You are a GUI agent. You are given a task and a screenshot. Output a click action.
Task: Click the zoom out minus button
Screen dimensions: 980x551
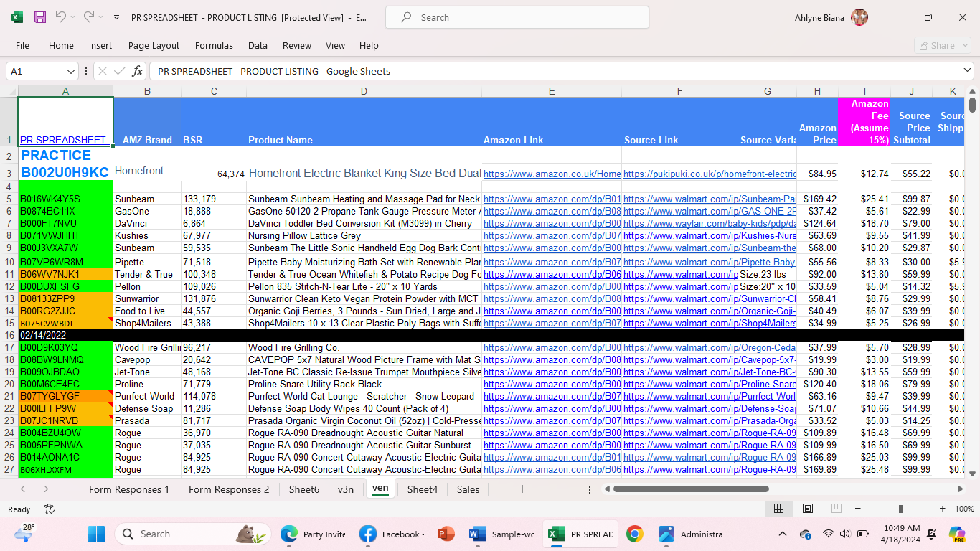[x=857, y=509]
